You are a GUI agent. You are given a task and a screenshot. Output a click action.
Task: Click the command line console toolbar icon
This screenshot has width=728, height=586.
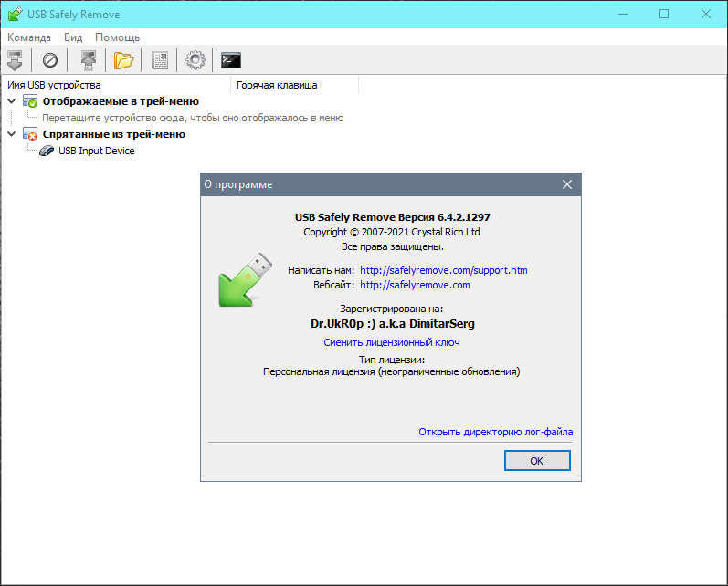point(231,60)
